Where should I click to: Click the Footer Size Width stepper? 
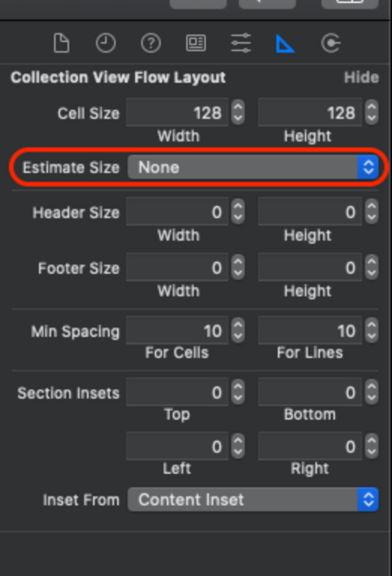point(238,268)
